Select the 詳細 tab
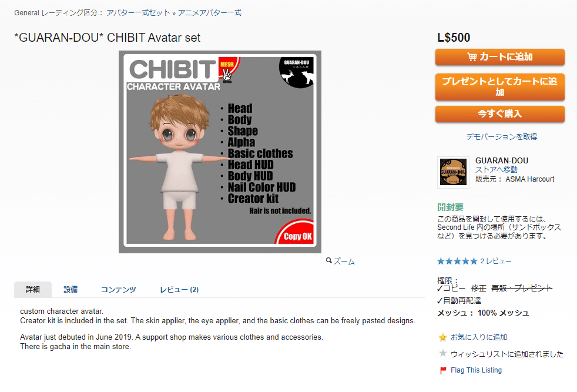577x392 pixels. tap(33, 290)
